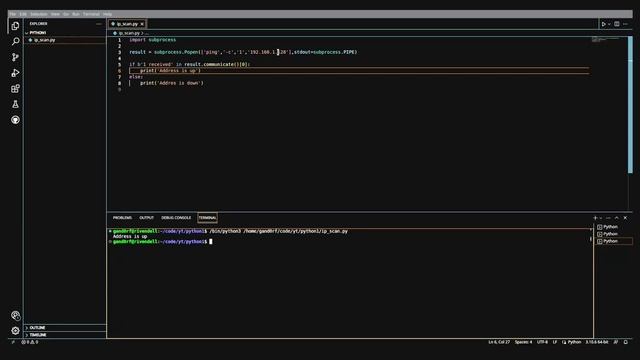
Task: Select interpreter 3.10.6 64-bit
Action: click(597, 342)
